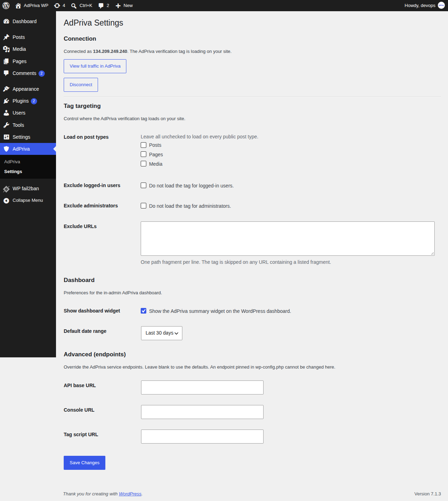Click the Tools wrench icon
448x501 pixels.
pos(6,125)
